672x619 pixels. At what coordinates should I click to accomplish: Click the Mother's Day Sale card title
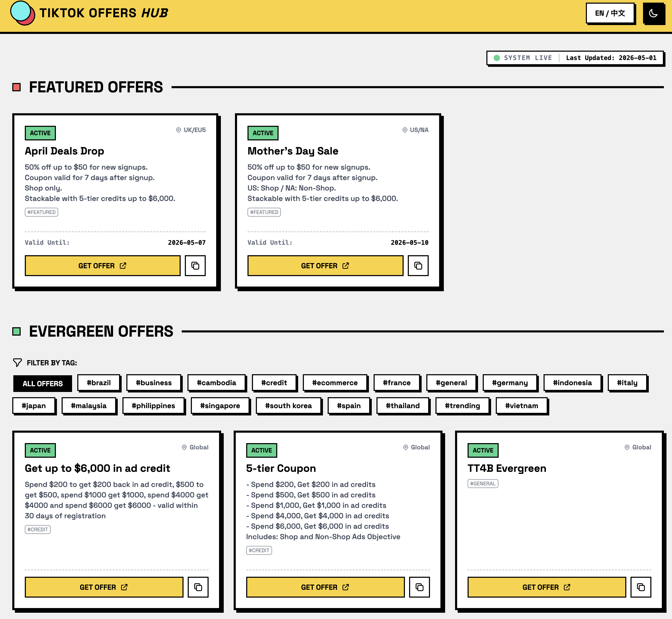click(293, 151)
